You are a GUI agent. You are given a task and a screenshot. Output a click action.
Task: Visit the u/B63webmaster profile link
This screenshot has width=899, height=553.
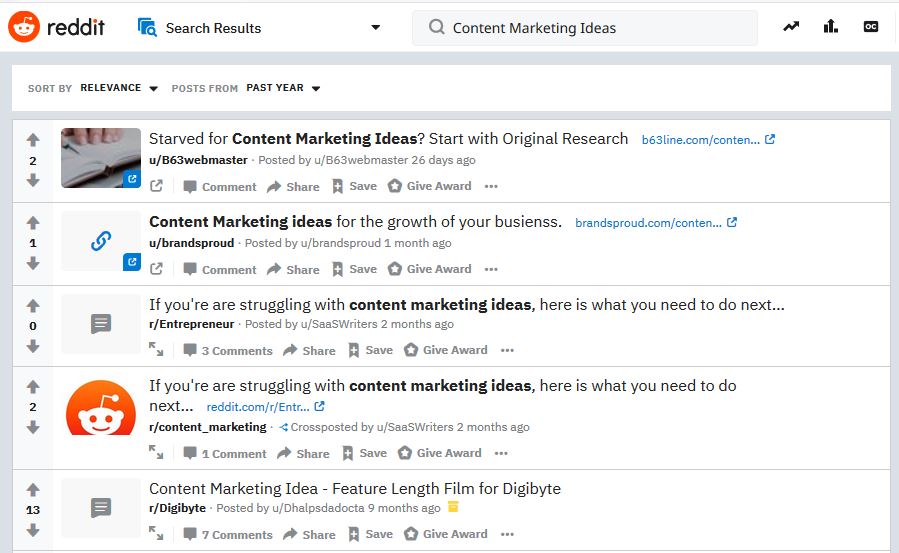click(x=198, y=160)
